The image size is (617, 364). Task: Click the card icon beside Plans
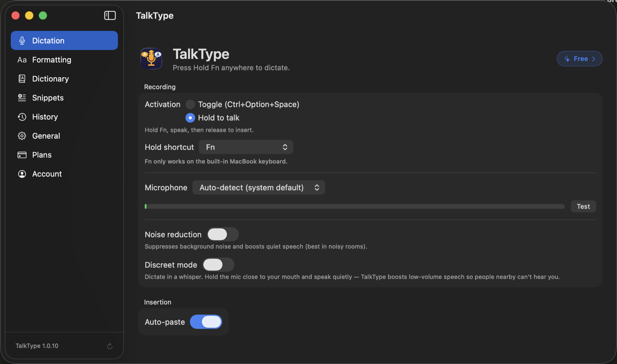click(x=22, y=155)
